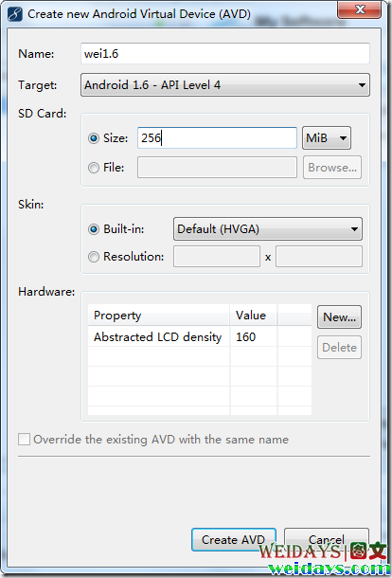
Task: Select the Abstracted LCD density row
Action: click(200, 337)
